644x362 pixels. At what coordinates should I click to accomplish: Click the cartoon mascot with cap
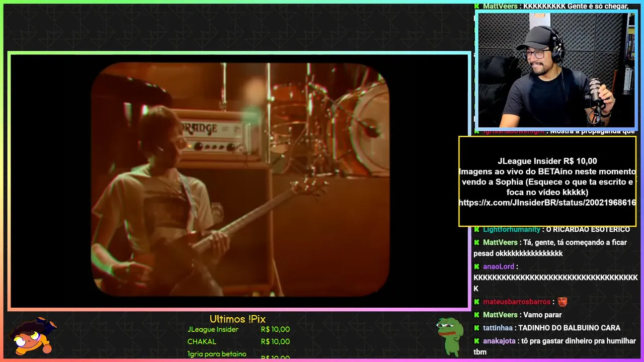[x=32, y=336]
